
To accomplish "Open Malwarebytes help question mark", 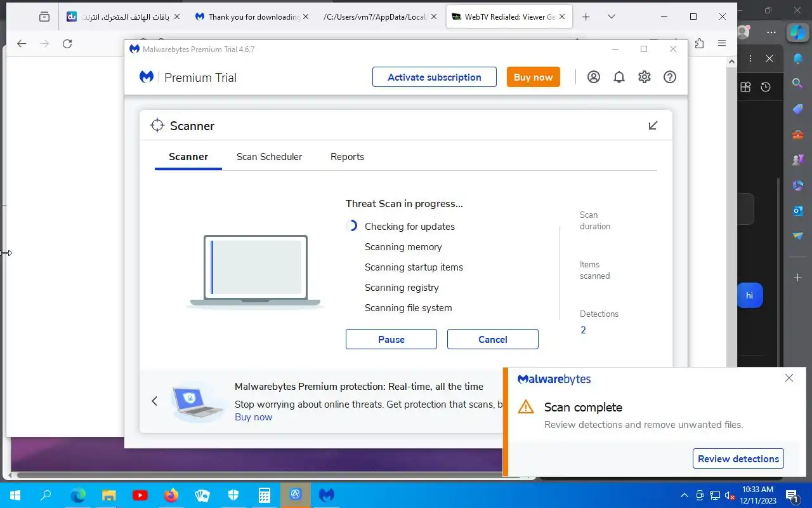I will [x=669, y=77].
